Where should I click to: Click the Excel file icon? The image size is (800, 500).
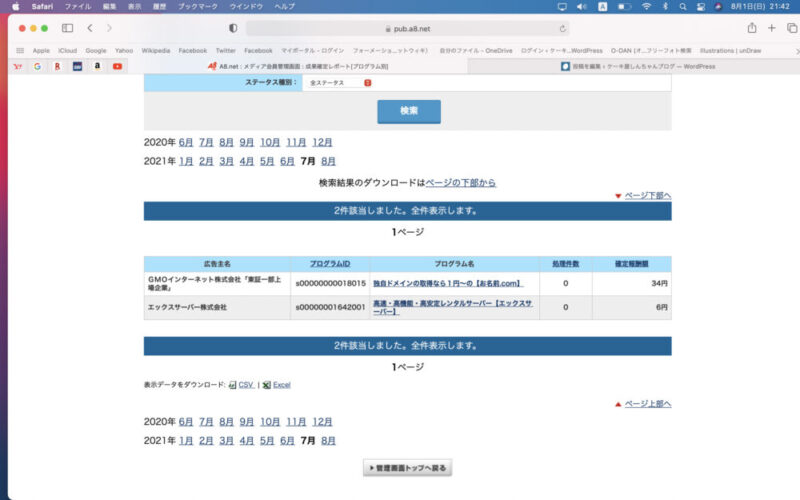(x=267, y=385)
